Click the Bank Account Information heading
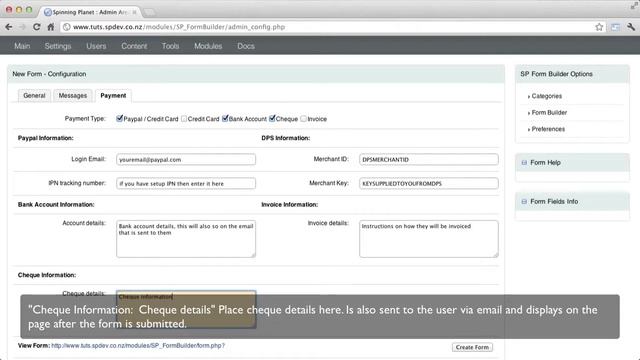640x360 pixels. click(x=56, y=204)
